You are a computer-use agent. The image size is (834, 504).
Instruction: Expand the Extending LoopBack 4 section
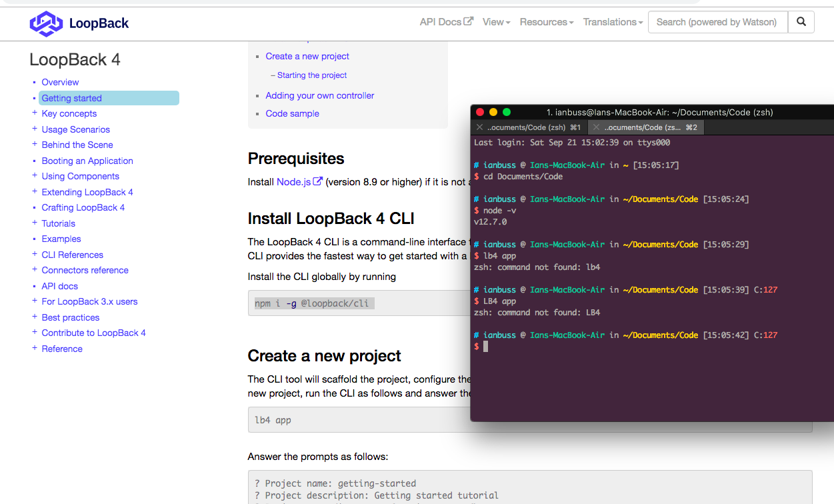coord(35,192)
